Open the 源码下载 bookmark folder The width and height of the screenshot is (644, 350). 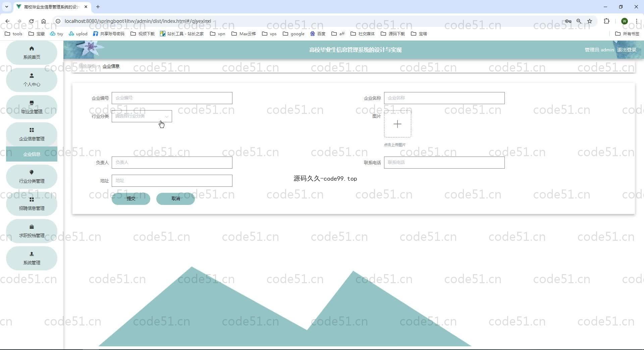[393, 34]
